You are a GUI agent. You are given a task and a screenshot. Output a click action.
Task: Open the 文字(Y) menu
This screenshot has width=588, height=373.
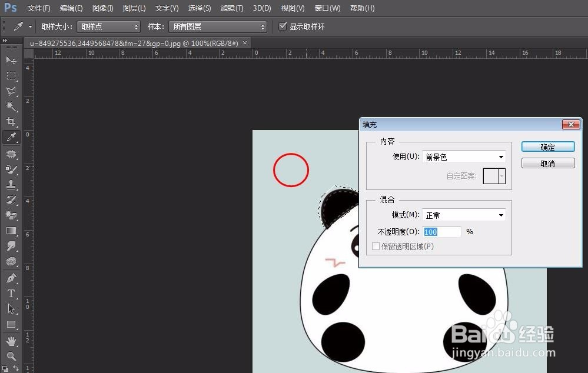167,8
